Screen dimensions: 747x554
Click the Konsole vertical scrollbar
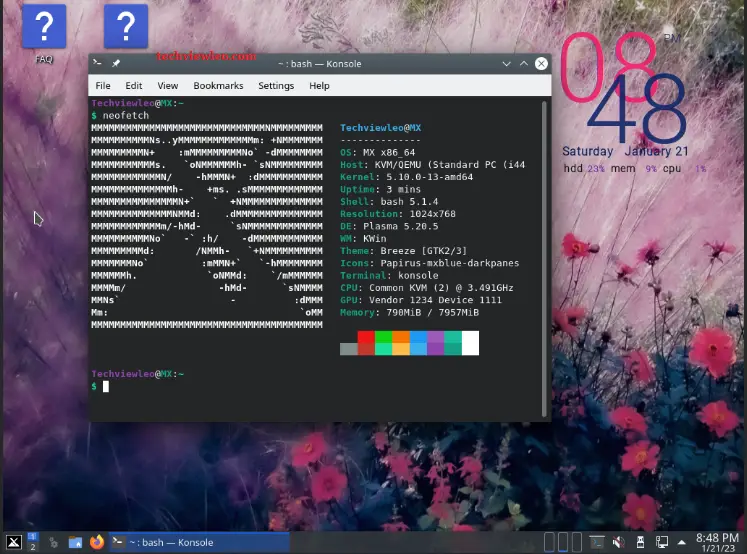click(x=544, y=259)
